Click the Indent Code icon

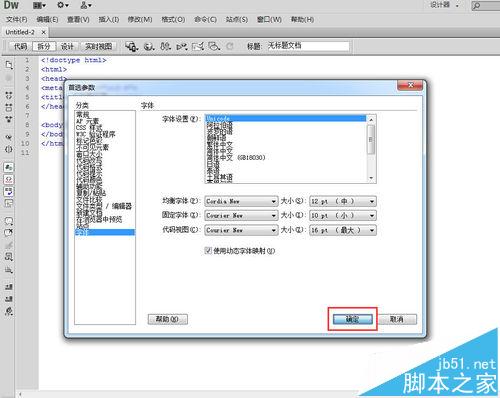tap(9, 287)
